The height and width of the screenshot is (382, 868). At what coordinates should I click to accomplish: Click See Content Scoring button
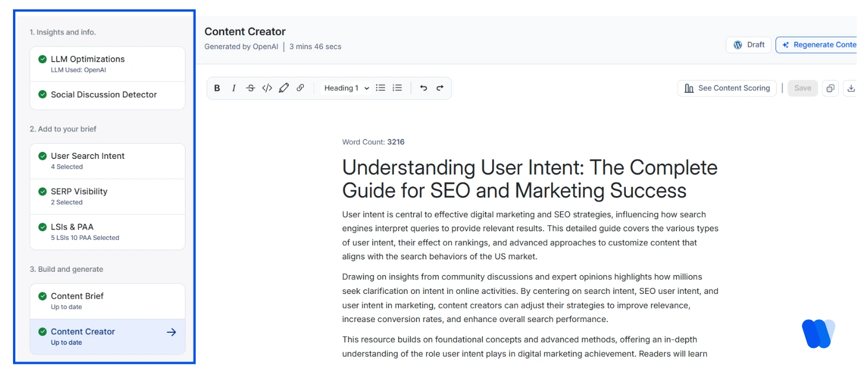(x=727, y=88)
